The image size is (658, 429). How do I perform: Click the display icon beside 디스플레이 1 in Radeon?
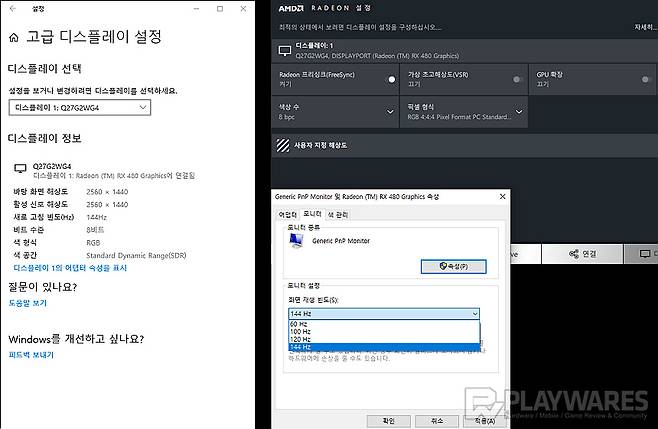tap(284, 49)
